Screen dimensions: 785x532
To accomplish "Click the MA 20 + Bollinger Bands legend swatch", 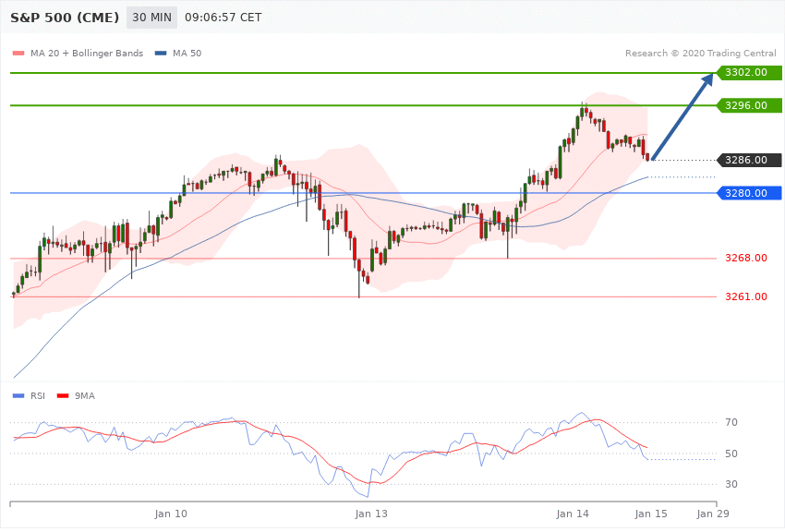I will point(18,53).
